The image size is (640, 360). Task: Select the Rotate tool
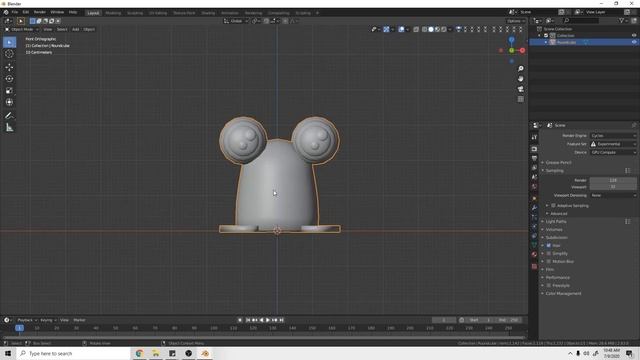click(9, 79)
